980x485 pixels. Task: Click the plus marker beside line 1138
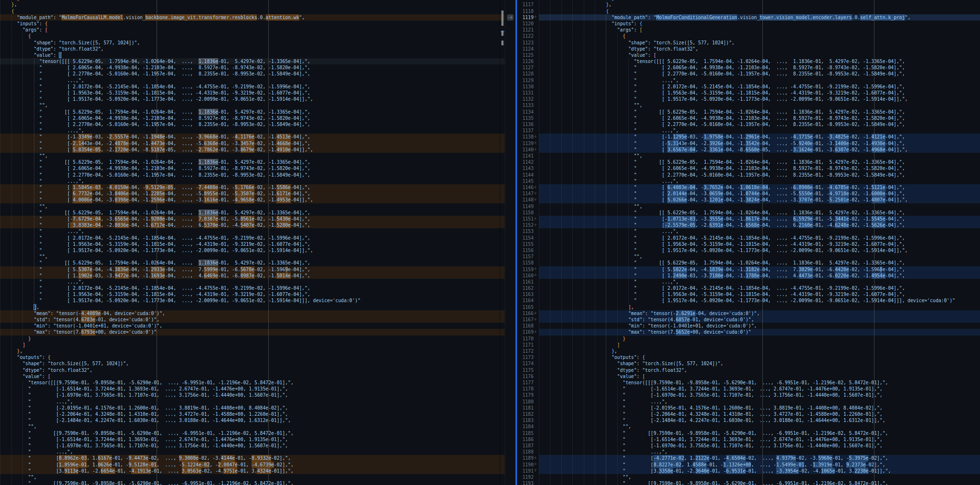(x=535, y=137)
